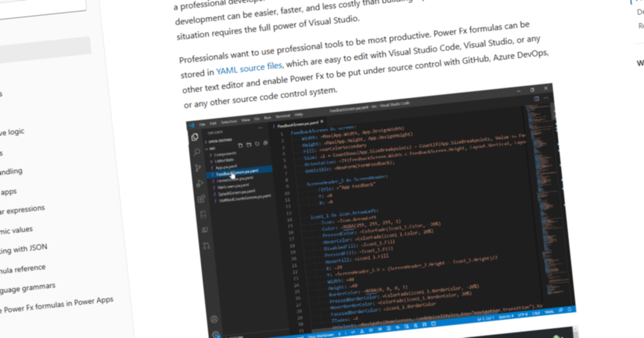Open the 'mic values' docs nav link
Screen dimensions: 644x338
(16, 230)
